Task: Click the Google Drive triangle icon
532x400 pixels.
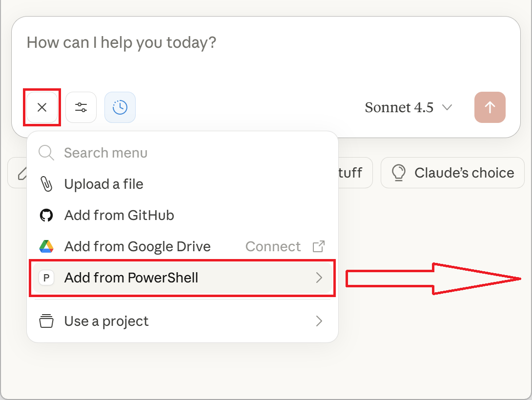Action: [x=46, y=246]
